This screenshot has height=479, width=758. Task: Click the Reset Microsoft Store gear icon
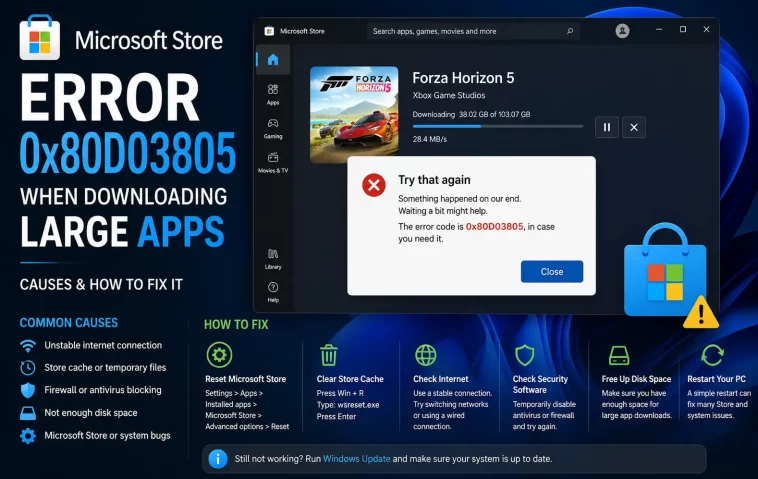[x=219, y=355]
